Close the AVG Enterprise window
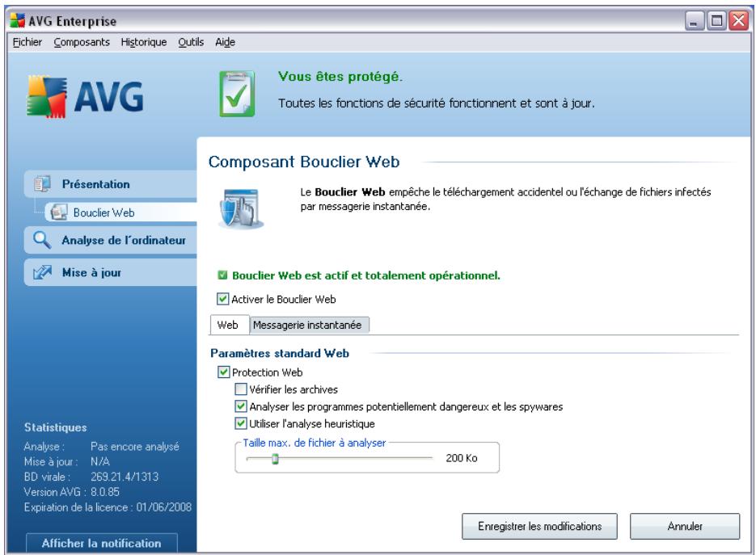The width and height of the screenshot is (756, 555). pos(739,21)
